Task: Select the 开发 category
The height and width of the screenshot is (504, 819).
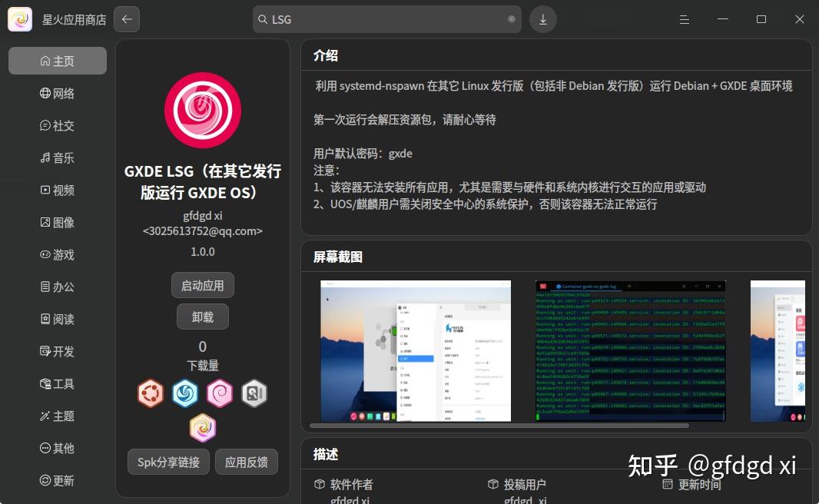Action: coord(57,351)
